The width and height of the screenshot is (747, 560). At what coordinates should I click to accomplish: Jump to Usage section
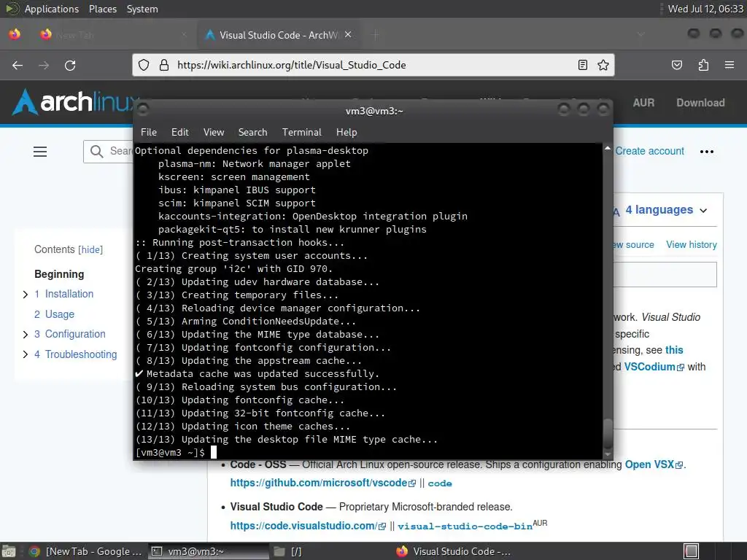click(x=60, y=314)
